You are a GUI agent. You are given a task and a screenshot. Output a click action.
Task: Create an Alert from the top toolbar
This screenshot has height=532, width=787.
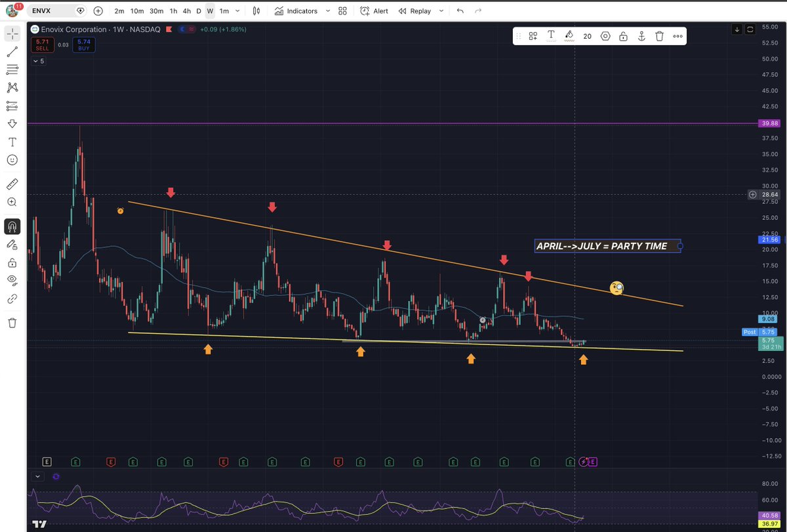point(374,11)
